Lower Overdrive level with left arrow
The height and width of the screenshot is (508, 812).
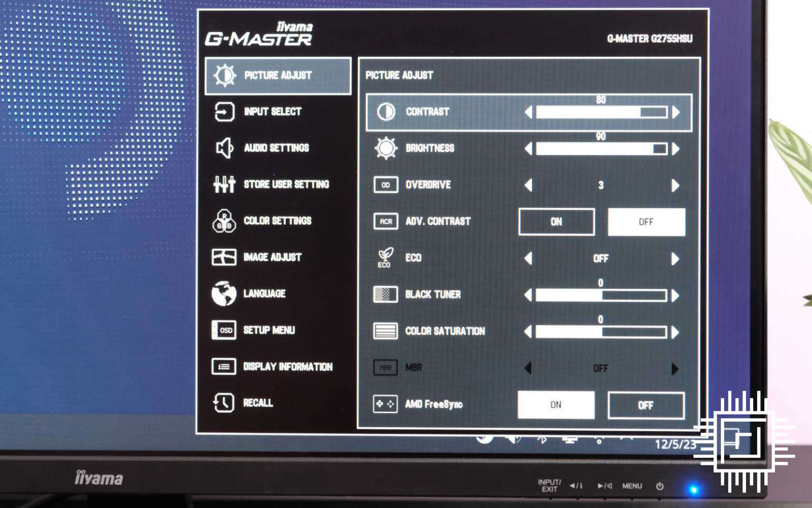click(x=529, y=185)
